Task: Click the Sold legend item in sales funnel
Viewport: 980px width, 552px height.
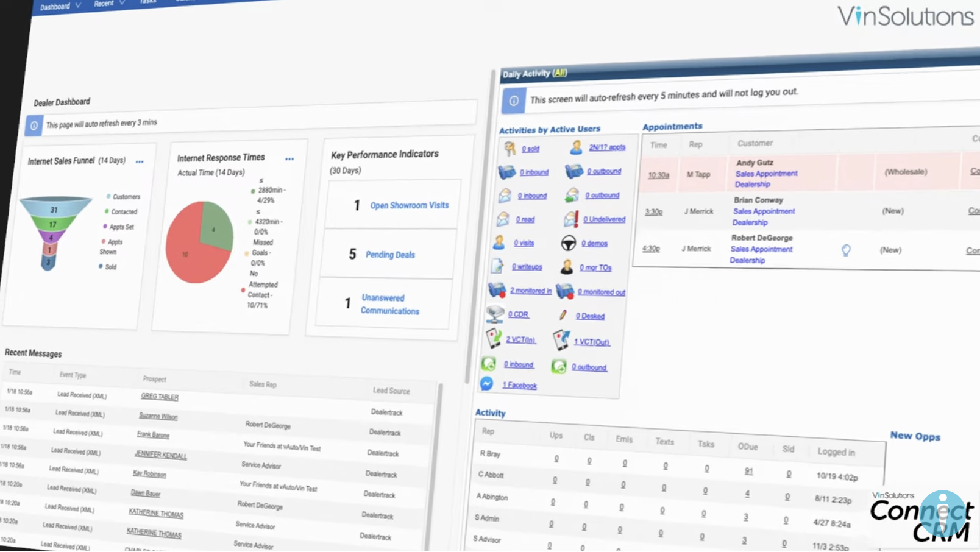Action: coord(107,266)
